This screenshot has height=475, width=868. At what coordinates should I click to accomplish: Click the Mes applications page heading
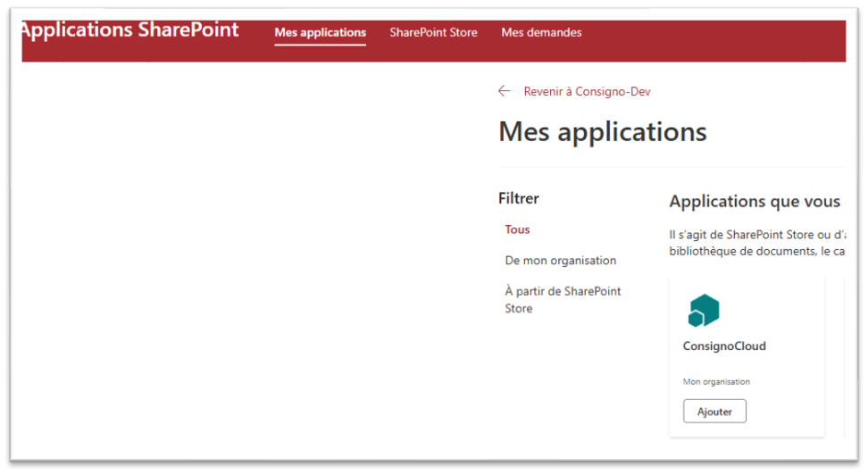(603, 132)
